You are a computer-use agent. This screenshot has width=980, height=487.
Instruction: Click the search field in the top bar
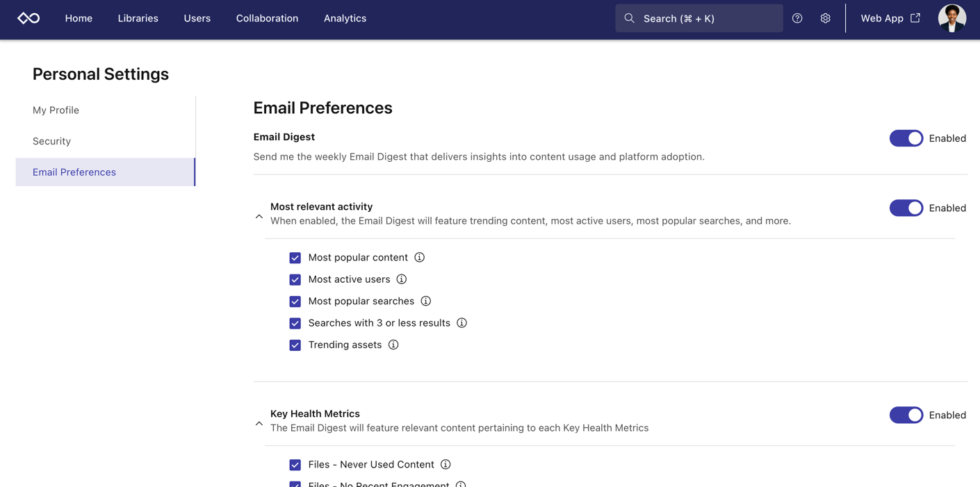[699, 18]
